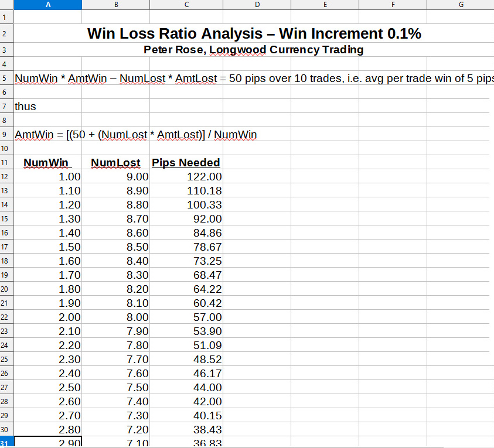Select row 5 header
Viewport: 494px width, 448px height.
pos(6,78)
